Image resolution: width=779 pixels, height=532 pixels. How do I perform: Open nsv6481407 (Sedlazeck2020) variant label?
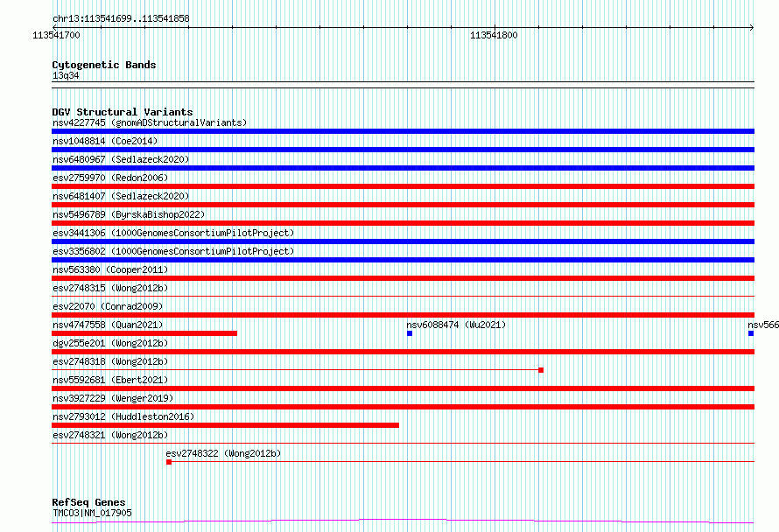click(x=121, y=196)
